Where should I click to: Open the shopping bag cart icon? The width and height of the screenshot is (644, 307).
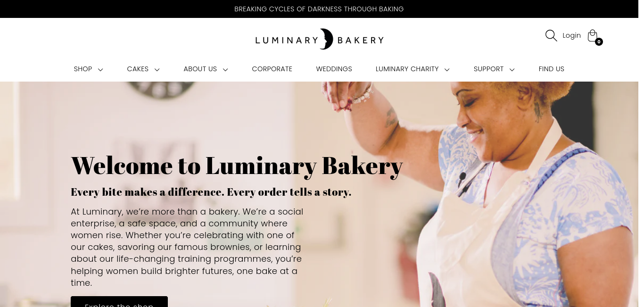pyautogui.click(x=593, y=35)
